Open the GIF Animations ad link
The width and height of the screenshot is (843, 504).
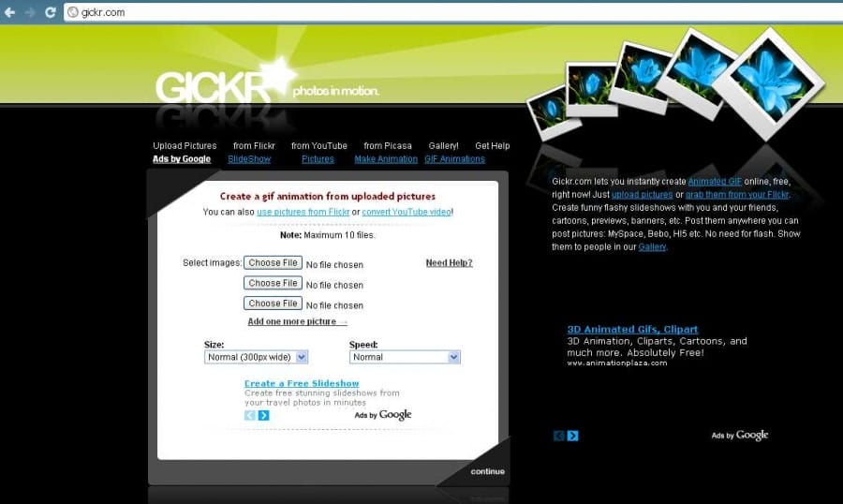tap(455, 159)
